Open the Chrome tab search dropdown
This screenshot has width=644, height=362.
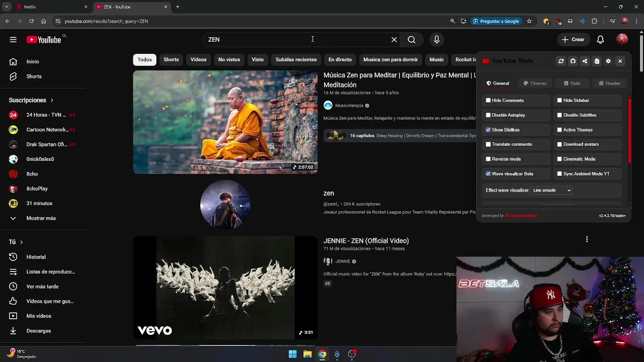(x=7, y=7)
